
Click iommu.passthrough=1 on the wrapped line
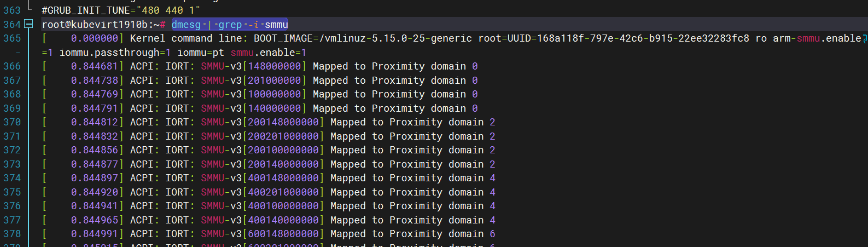tap(115, 53)
